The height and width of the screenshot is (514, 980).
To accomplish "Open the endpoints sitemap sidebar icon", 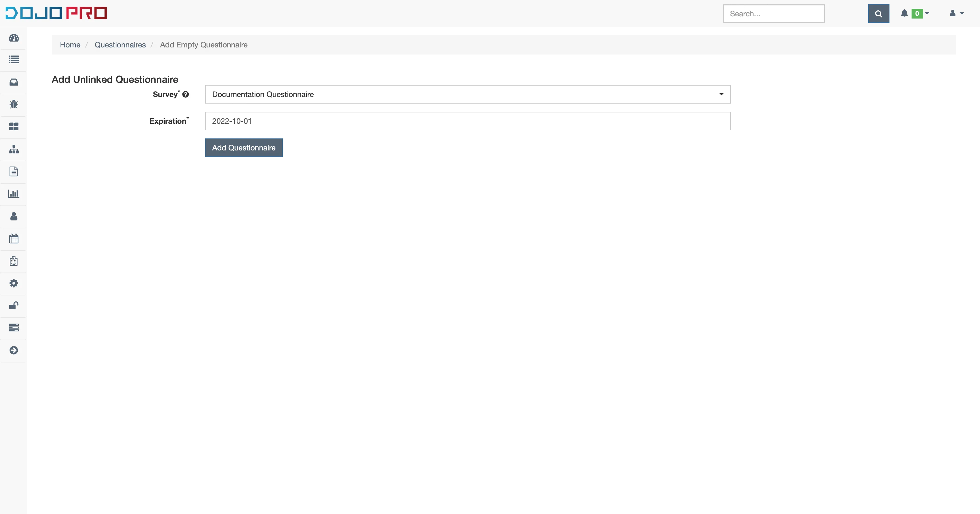I will click(x=14, y=149).
